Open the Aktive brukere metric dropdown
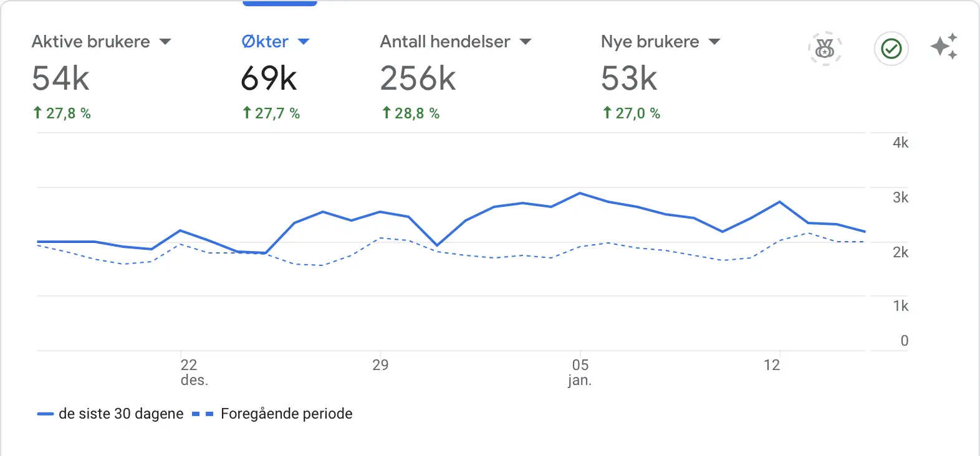Image resolution: width=980 pixels, height=456 pixels. (165, 42)
